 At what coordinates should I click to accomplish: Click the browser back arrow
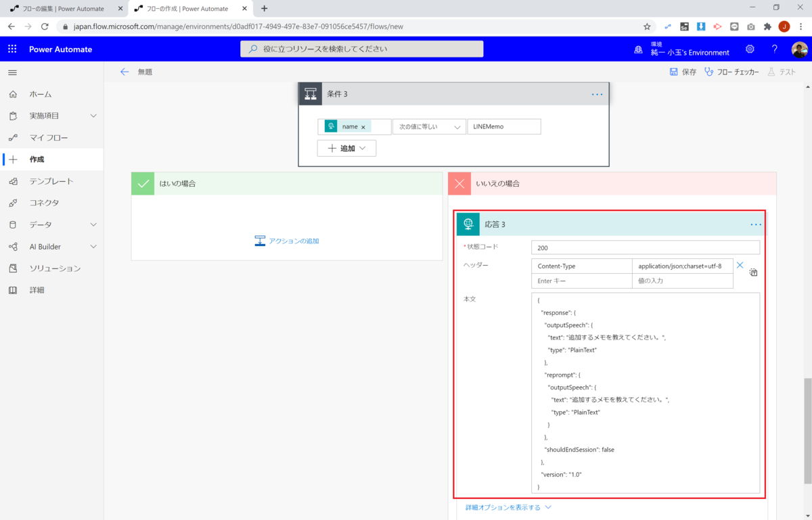click(11, 26)
